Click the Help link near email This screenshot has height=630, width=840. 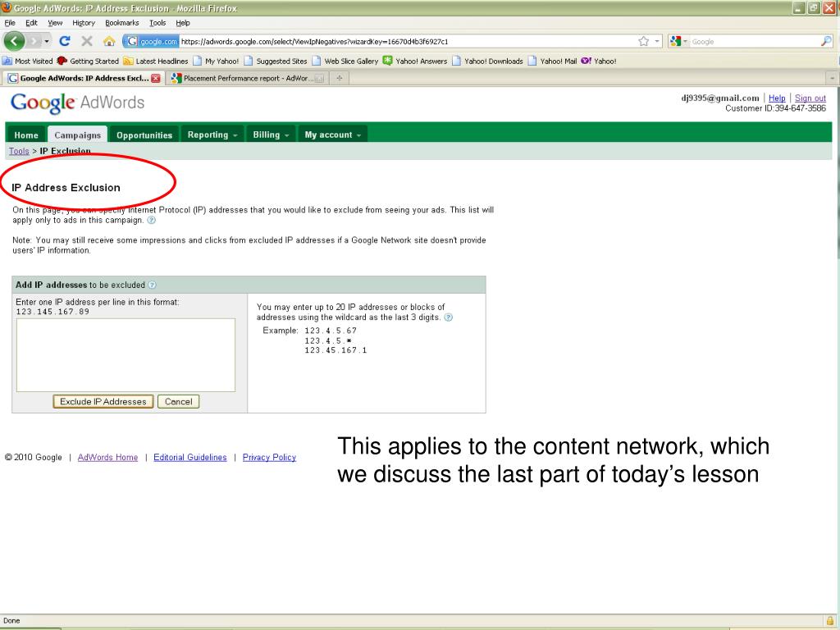pos(777,98)
